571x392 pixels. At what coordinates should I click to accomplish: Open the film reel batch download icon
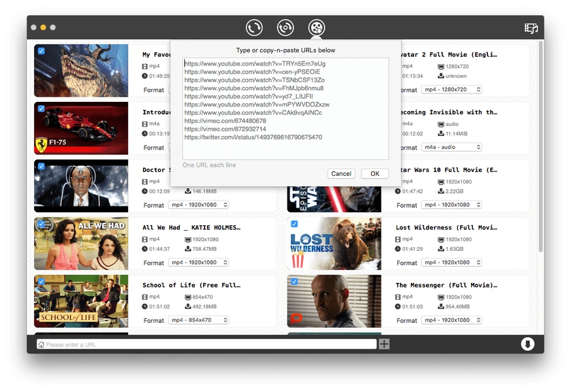316,27
